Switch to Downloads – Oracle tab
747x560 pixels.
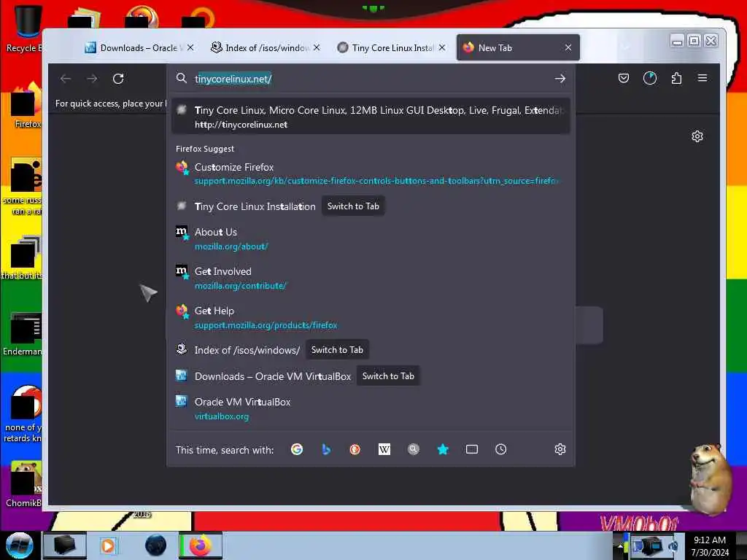(139, 47)
